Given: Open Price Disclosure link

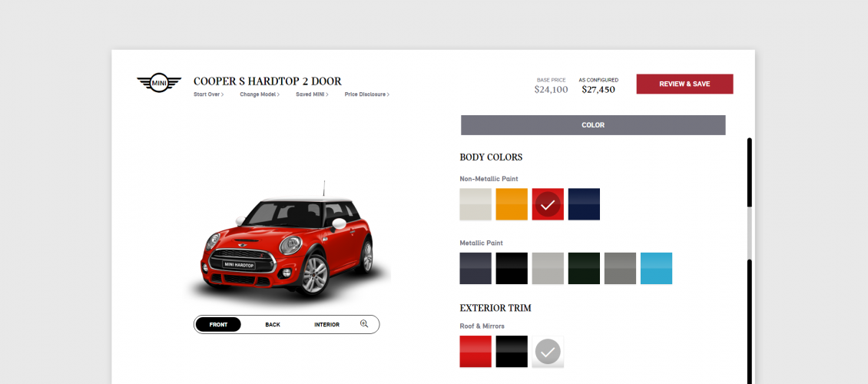Looking at the screenshot, I should click(x=367, y=94).
